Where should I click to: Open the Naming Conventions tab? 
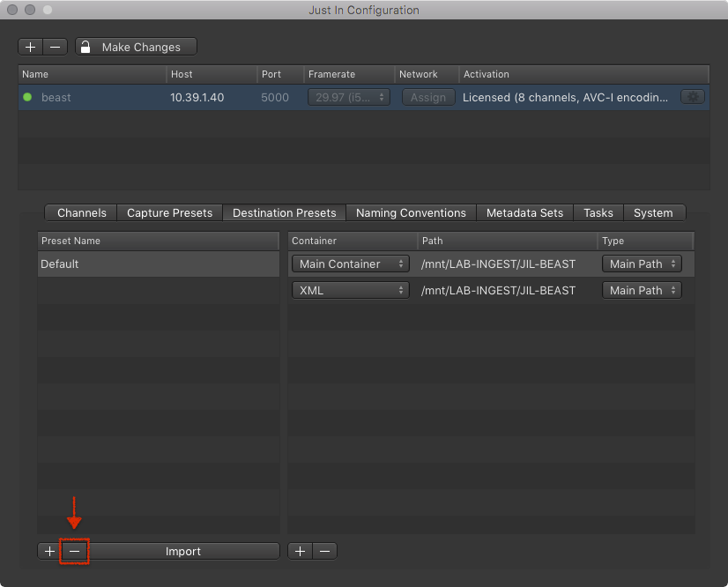click(411, 212)
